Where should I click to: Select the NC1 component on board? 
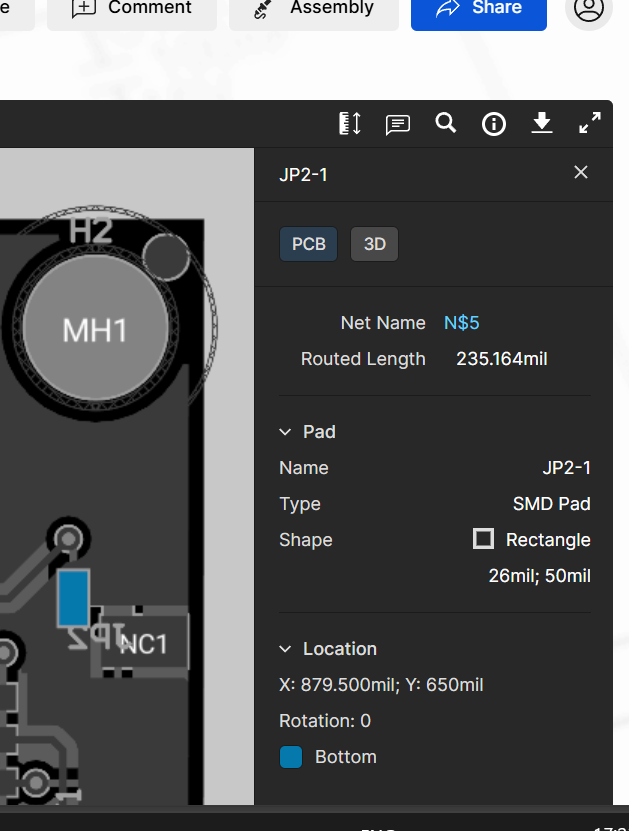click(144, 643)
